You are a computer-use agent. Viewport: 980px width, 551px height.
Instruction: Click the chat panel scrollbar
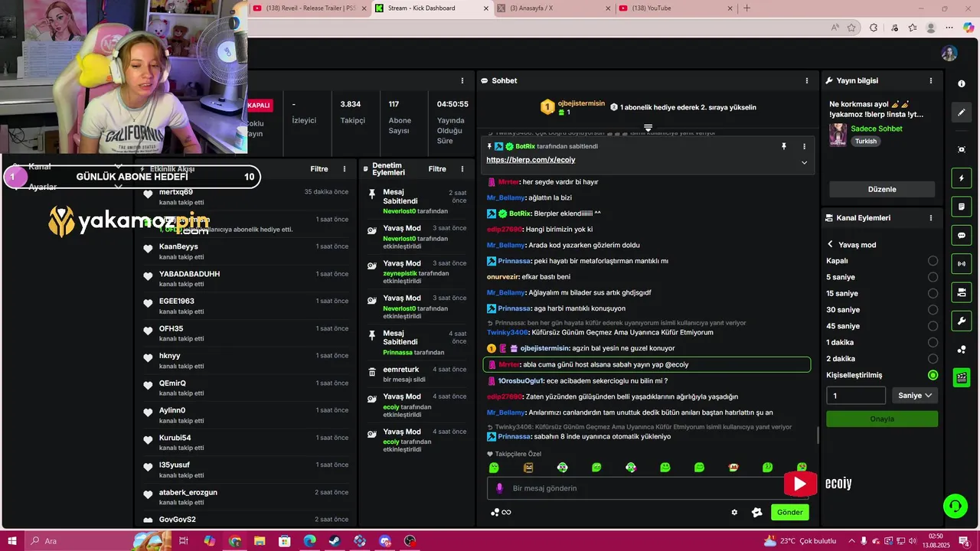pyautogui.click(x=818, y=435)
